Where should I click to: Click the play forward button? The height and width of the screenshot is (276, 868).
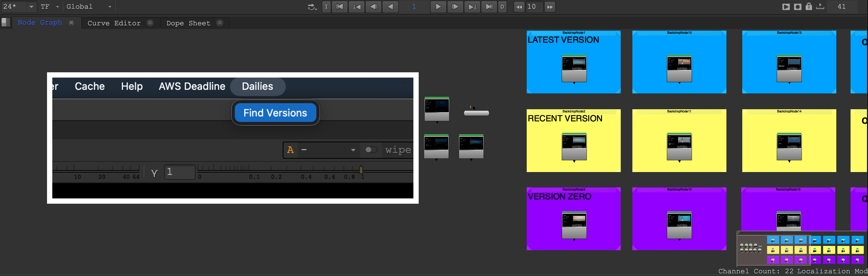pyautogui.click(x=438, y=7)
